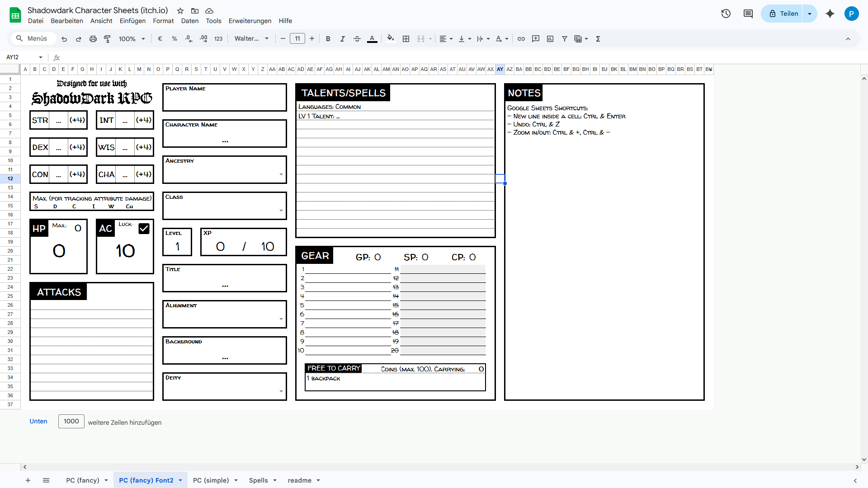Click the Unten add rows link
This screenshot has width=868, height=488.
pos(38,421)
